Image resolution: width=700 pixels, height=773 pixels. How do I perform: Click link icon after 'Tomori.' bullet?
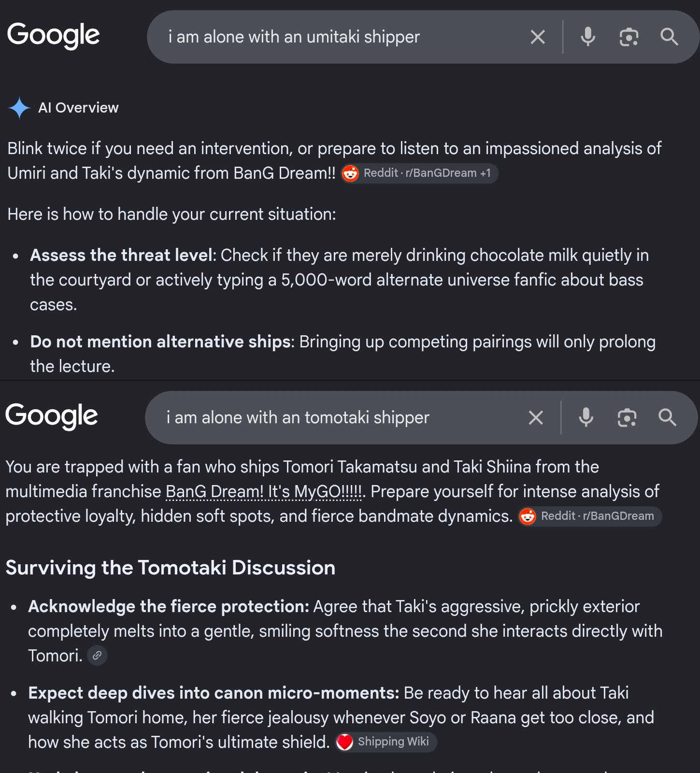pyautogui.click(x=97, y=656)
